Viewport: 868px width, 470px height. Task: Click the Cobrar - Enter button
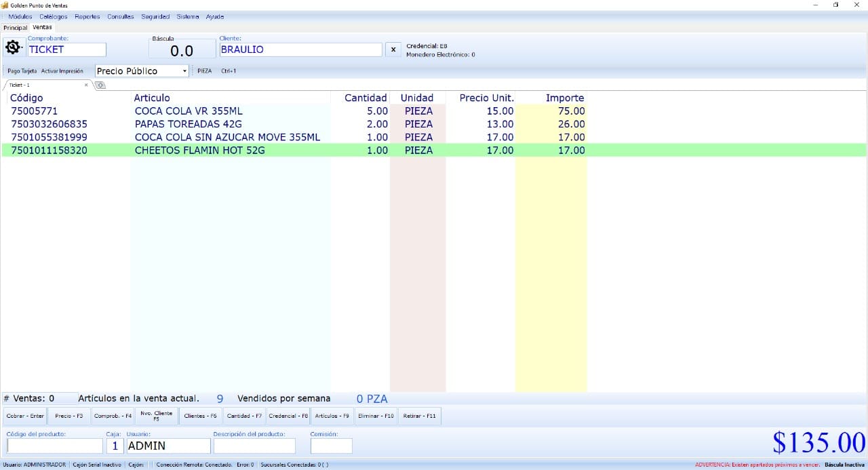25,416
